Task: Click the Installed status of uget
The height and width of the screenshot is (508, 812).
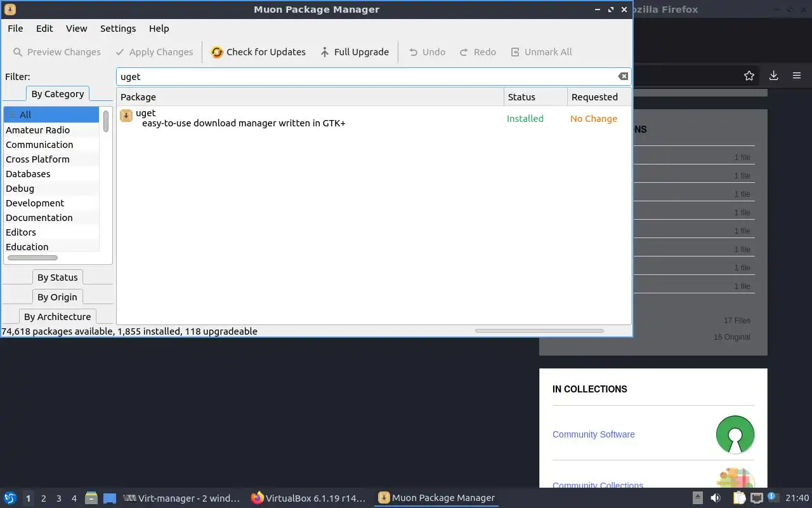Action: 525,119
